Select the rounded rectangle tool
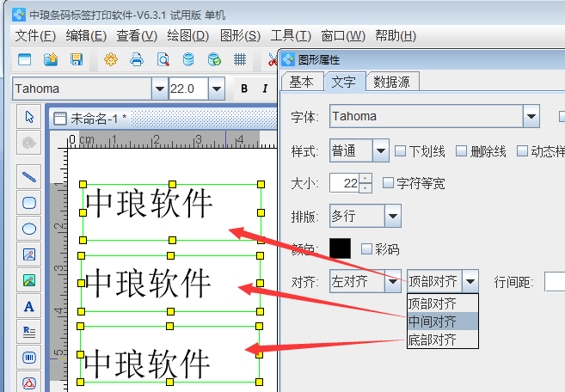 pyautogui.click(x=29, y=203)
